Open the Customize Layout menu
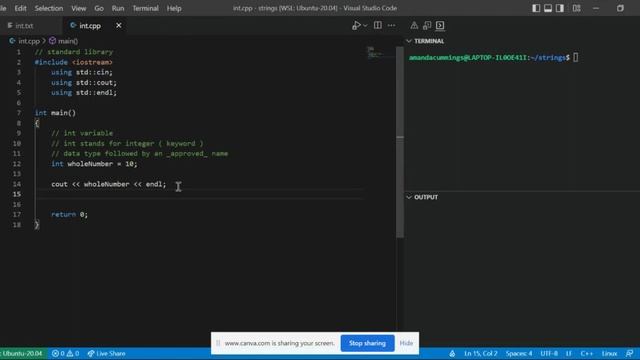Image resolution: width=640 pixels, height=360 pixels. tap(576, 8)
